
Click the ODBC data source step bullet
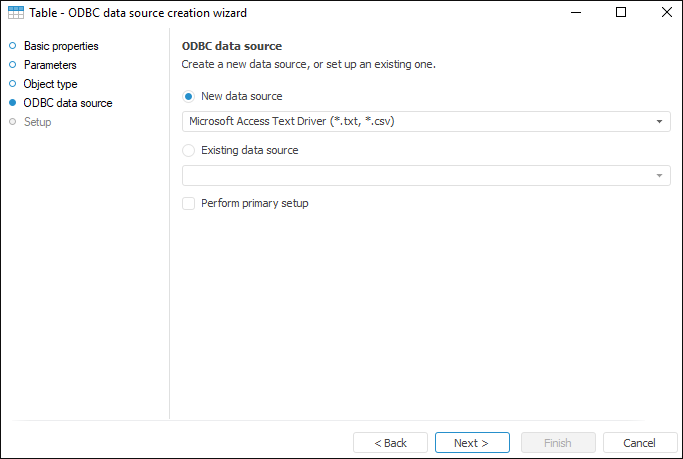12,103
